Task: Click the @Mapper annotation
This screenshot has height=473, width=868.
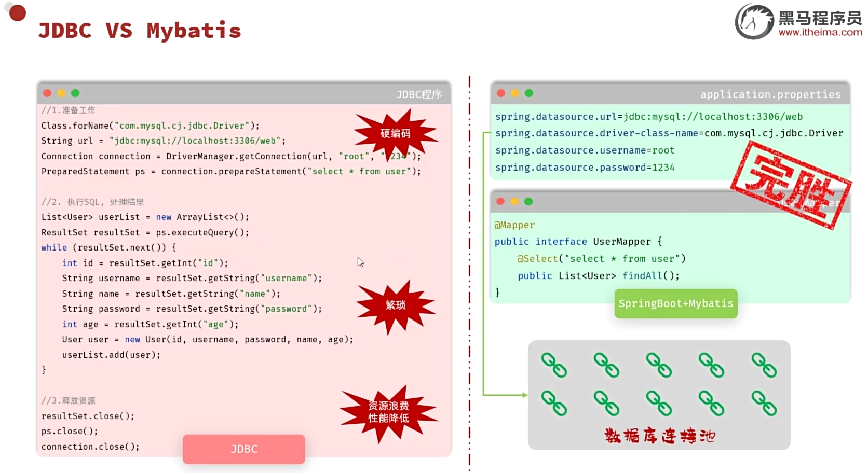Action: (514, 225)
